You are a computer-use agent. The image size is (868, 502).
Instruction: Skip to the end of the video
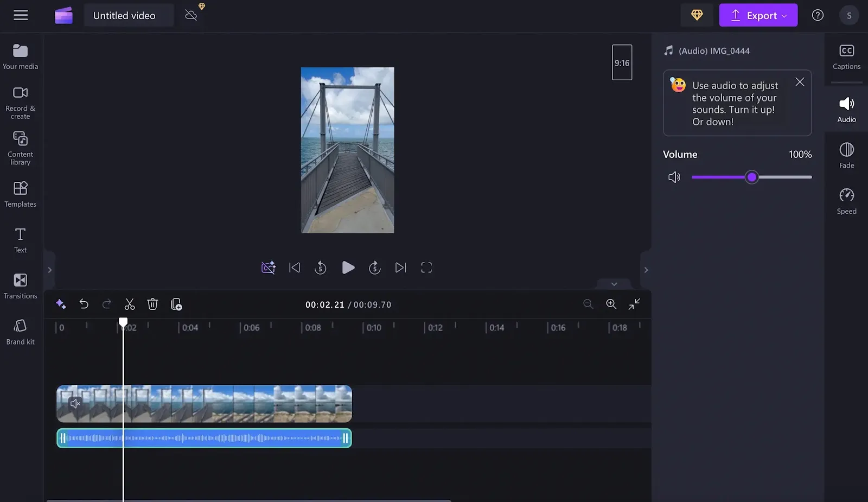(400, 268)
